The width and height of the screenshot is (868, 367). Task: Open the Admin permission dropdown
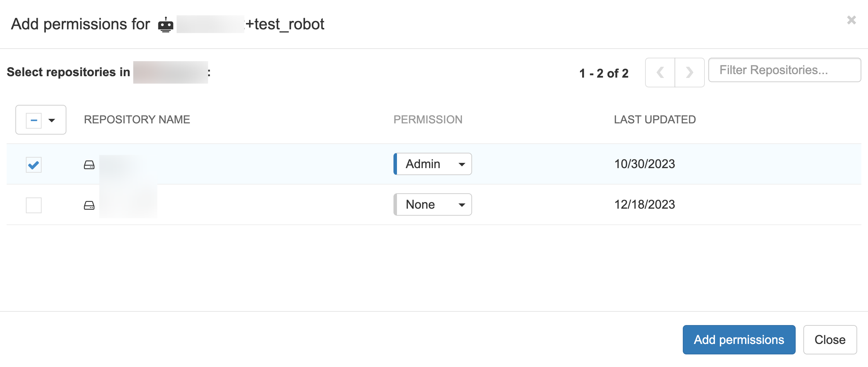point(433,164)
